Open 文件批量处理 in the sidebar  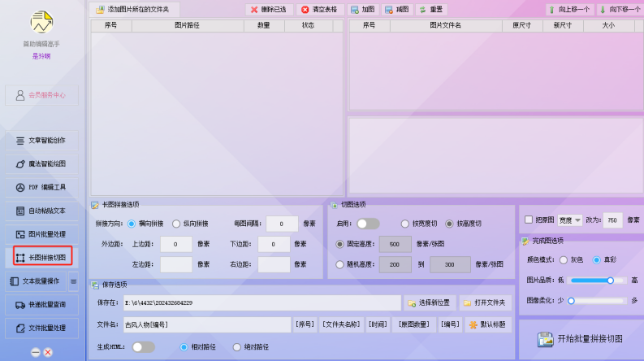pos(41,328)
